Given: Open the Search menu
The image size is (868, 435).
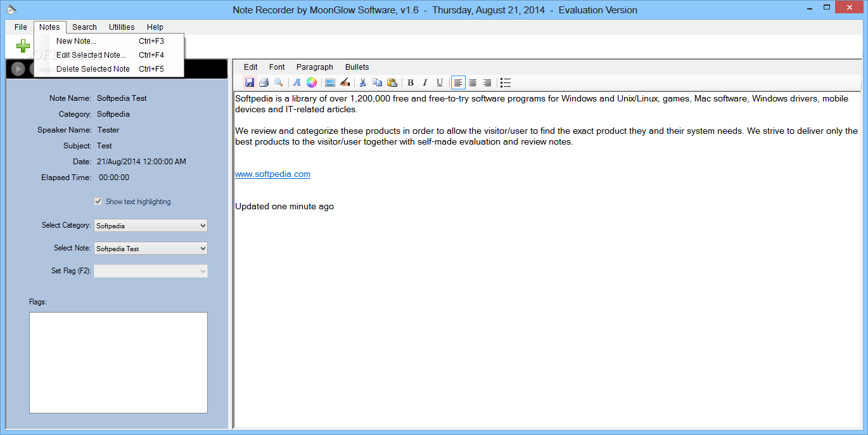Looking at the screenshot, I should coord(84,27).
